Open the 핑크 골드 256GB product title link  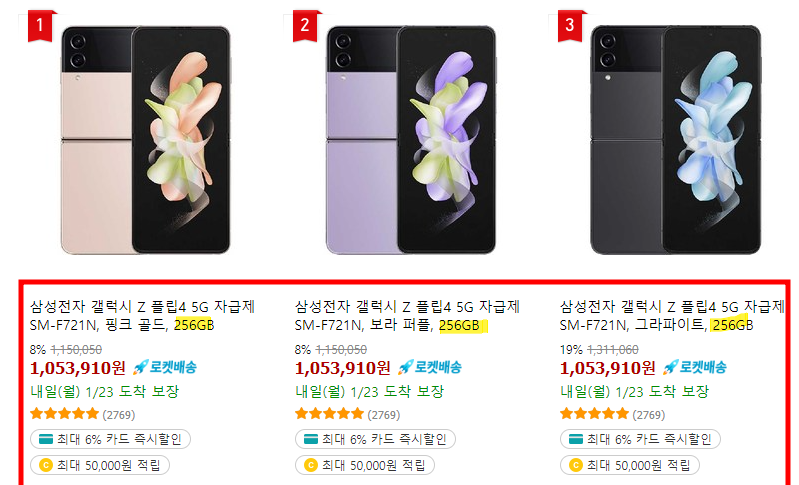pyautogui.click(x=142, y=316)
